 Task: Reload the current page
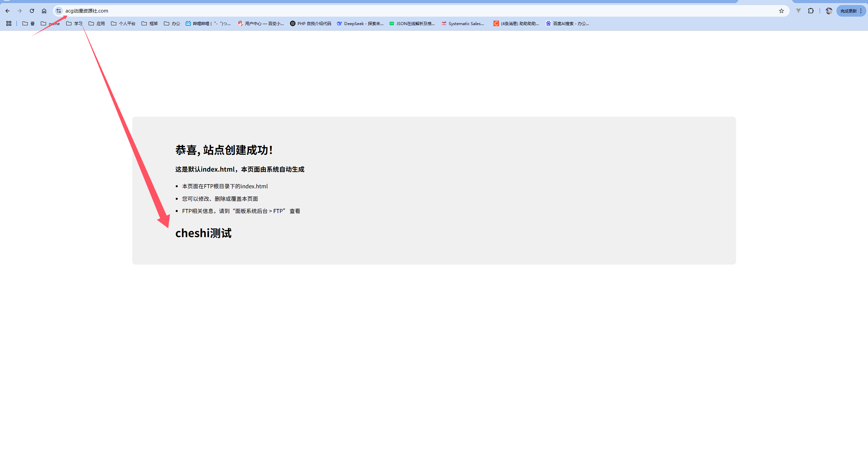(x=32, y=11)
